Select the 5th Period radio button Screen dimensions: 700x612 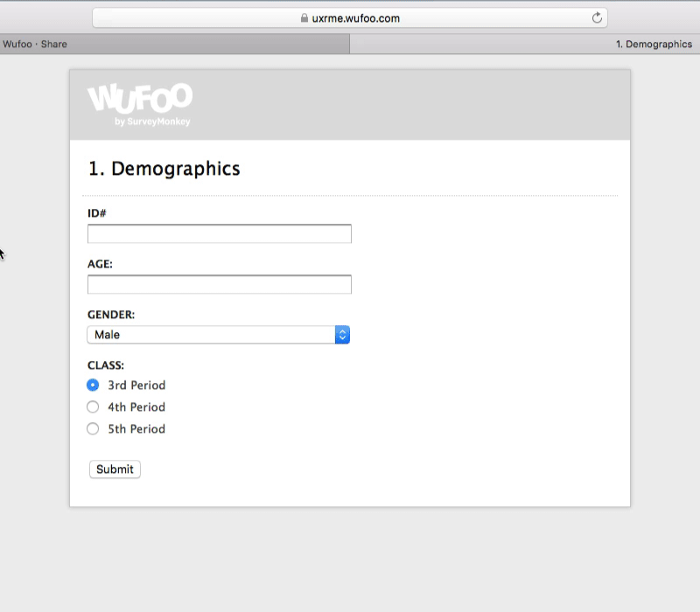93,428
